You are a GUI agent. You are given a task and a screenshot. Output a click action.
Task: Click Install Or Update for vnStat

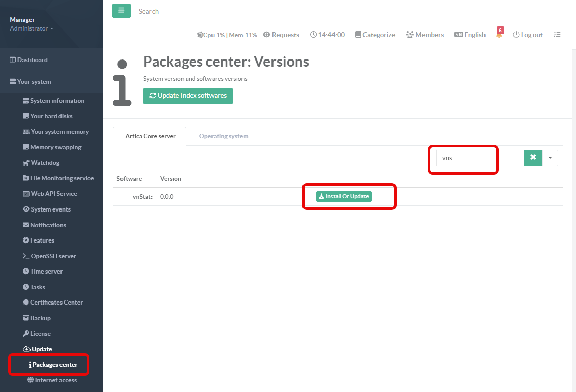tap(344, 196)
